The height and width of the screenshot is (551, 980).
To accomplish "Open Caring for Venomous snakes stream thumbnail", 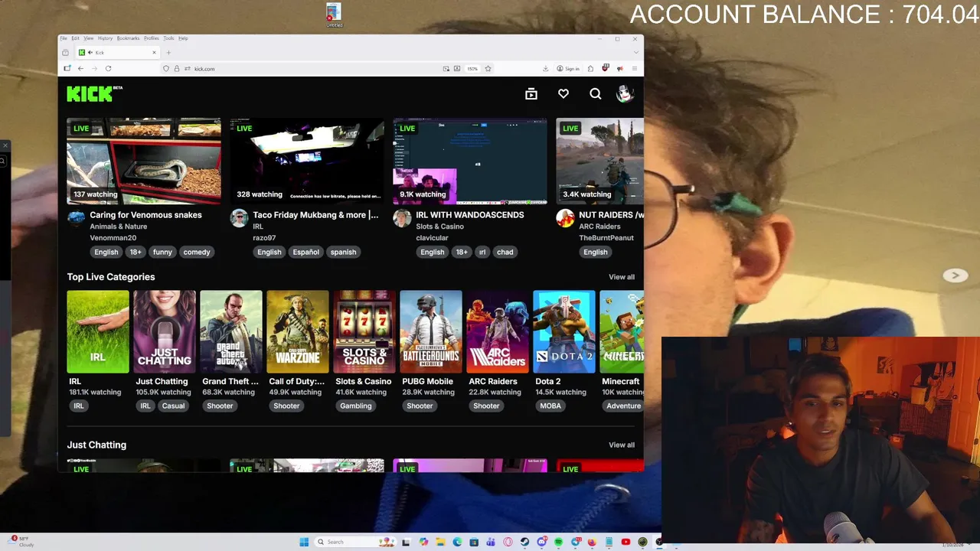I will 144,161.
